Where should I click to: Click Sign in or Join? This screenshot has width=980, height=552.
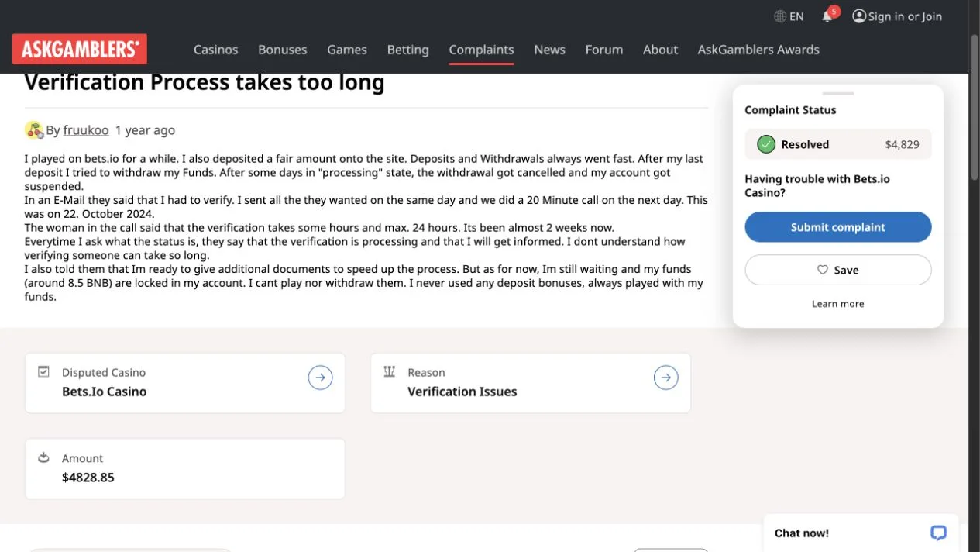tap(905, 16)
